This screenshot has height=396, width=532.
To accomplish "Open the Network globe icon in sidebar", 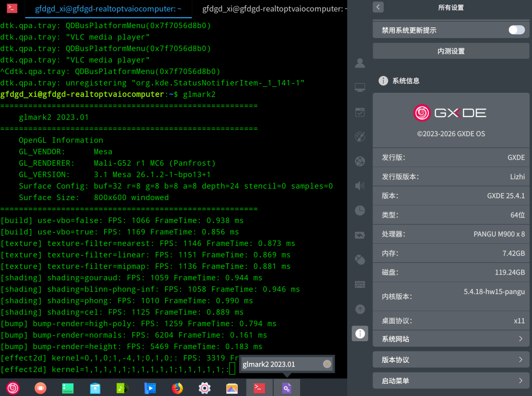I will click(360, 161).
